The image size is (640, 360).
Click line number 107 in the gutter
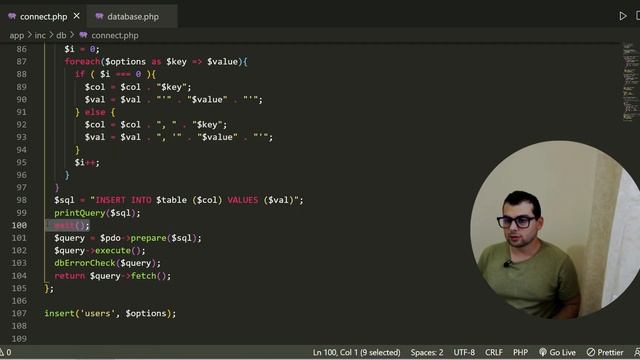19,313
